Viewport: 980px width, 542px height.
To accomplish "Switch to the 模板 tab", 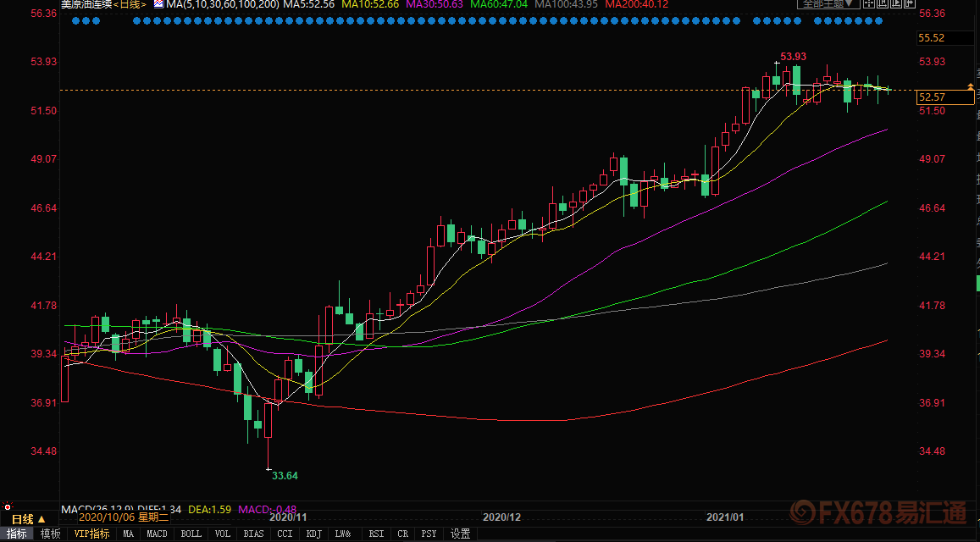I will pyautogui.click(x=51, y=534).
